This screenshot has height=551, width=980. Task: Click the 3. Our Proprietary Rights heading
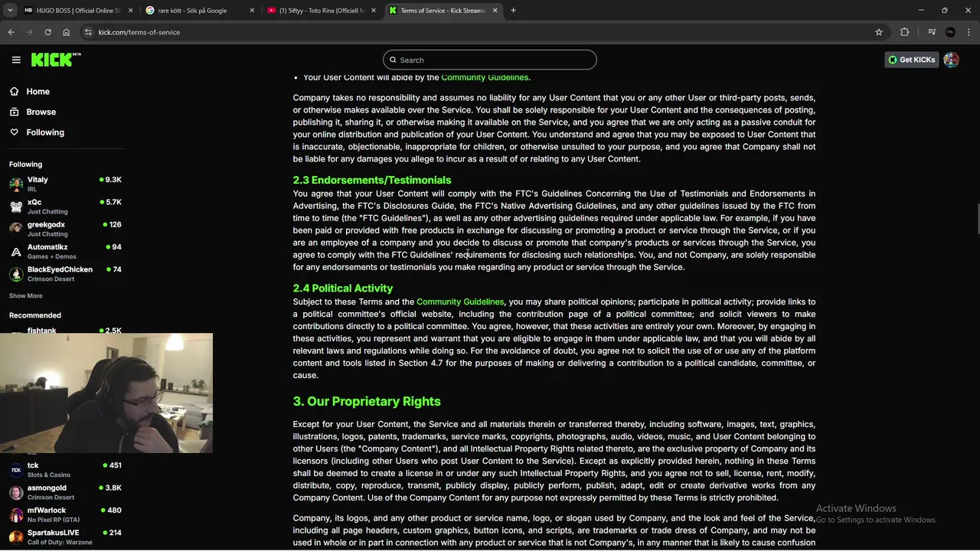pos(367,401)
